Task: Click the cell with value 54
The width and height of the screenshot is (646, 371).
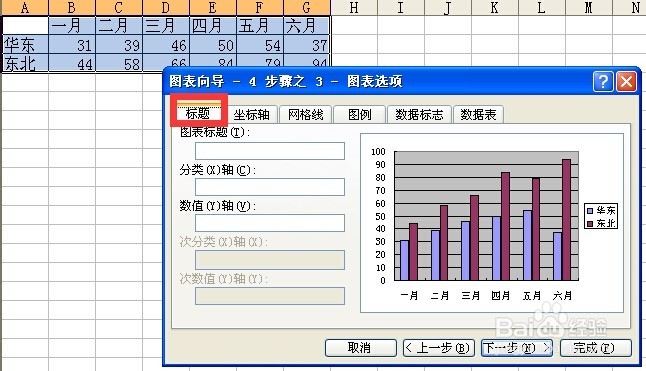Action: pyautogui.click(x=260, y=44)
